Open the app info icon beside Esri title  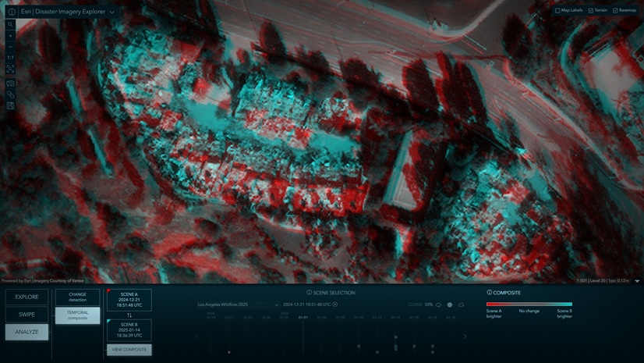coord(12,12)
